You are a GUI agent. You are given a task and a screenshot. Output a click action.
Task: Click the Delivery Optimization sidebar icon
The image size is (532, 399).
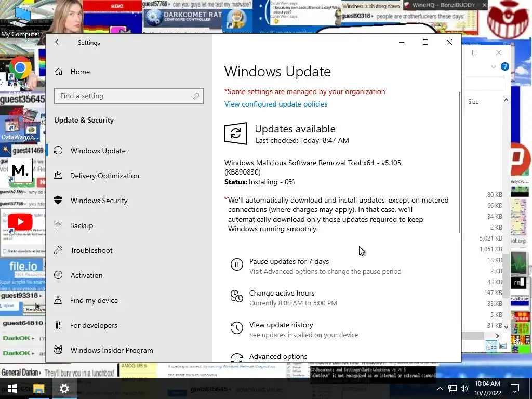tap(58, 176)
